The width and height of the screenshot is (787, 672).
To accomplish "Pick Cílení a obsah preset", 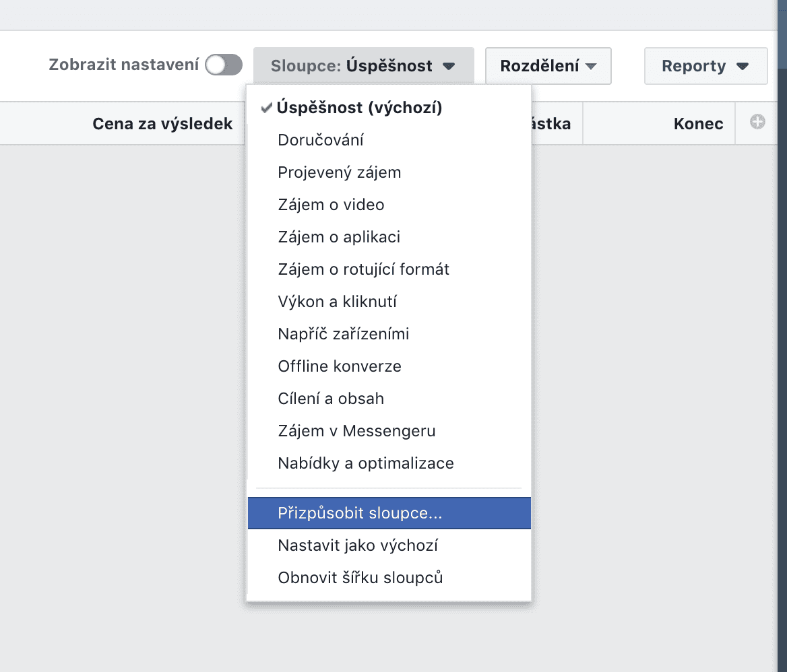I will click(x=330, y=399).
